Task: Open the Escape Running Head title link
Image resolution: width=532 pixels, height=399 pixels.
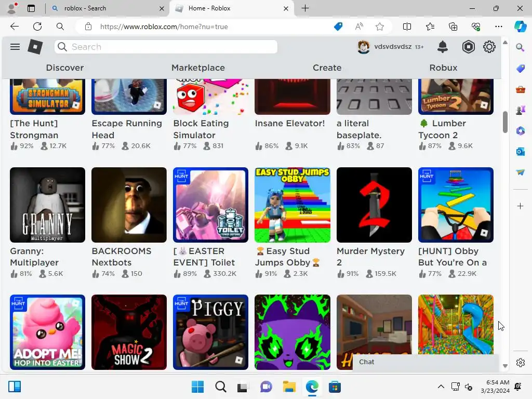Action: coord(127,129)
